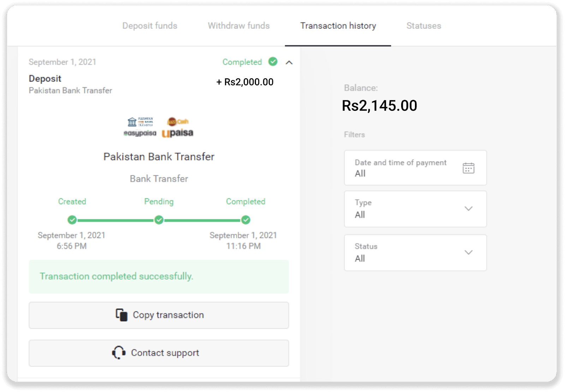
Task: Click the calendar icon in date filter
Action: click(468, 168)
